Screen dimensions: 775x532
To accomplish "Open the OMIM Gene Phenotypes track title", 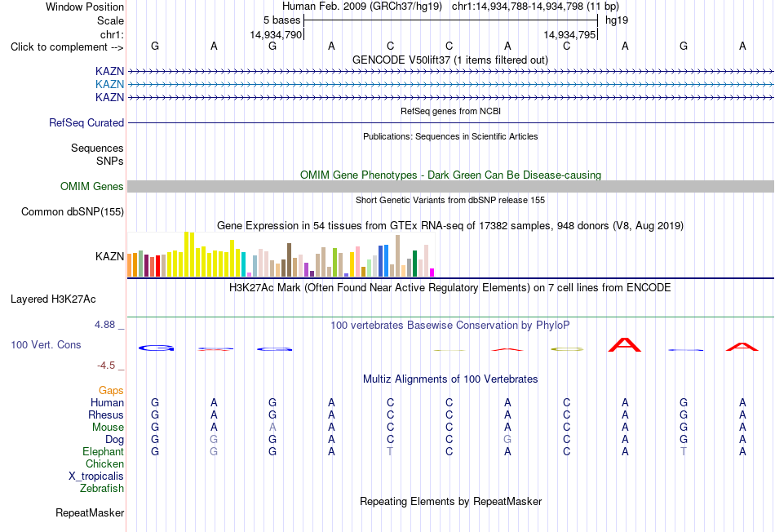I will (450, 175).
